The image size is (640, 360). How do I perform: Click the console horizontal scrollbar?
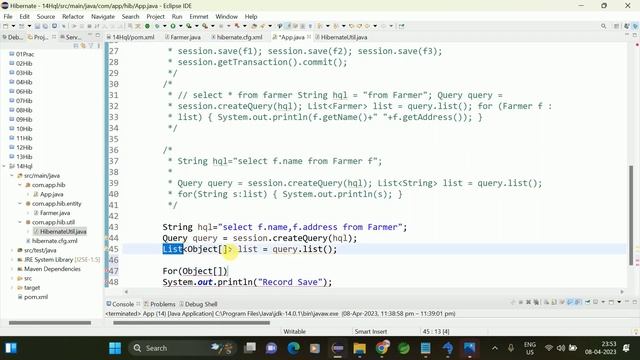(x=191, y=323)
